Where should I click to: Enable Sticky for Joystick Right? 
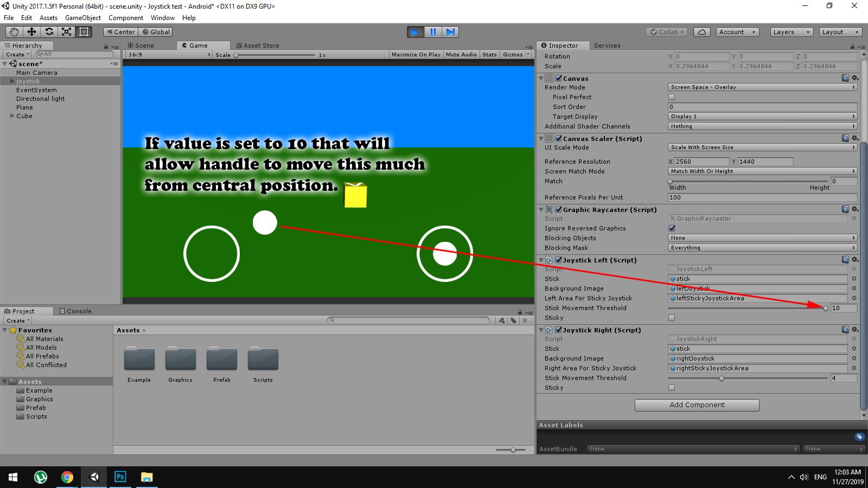pyautogui.click(x=672, y=388)
